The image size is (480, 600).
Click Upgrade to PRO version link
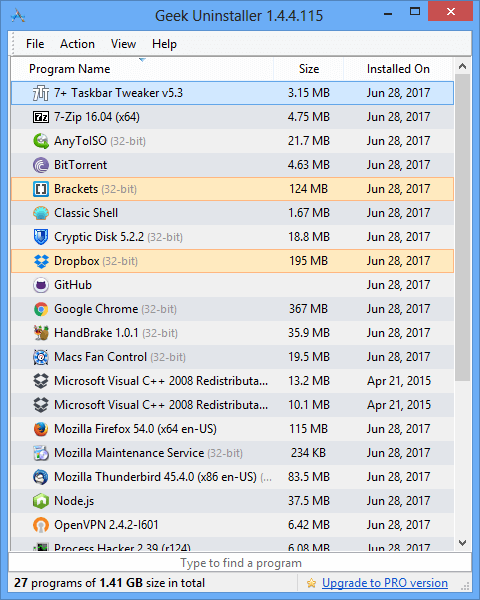(x=385, y=583)
